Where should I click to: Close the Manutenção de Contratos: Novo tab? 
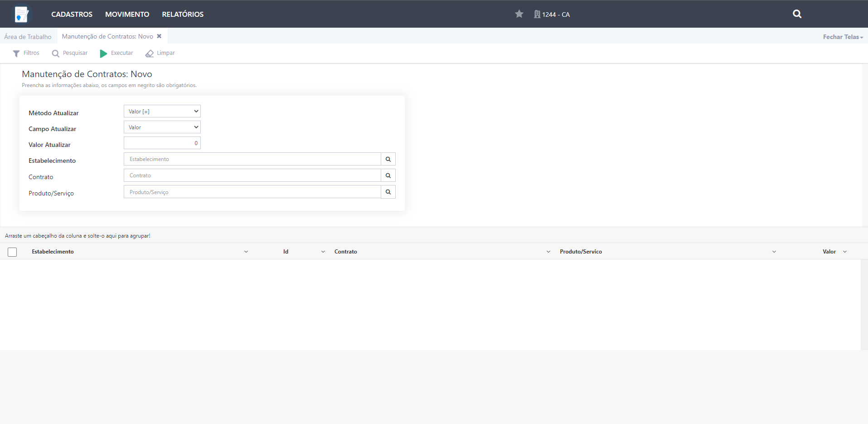click(159, 36)
